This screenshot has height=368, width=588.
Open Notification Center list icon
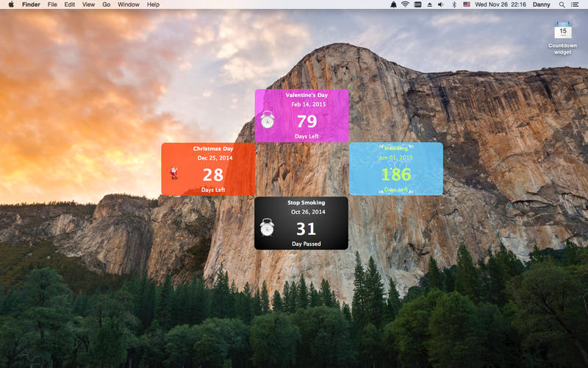pyautogui.click(x=576, y=4)
